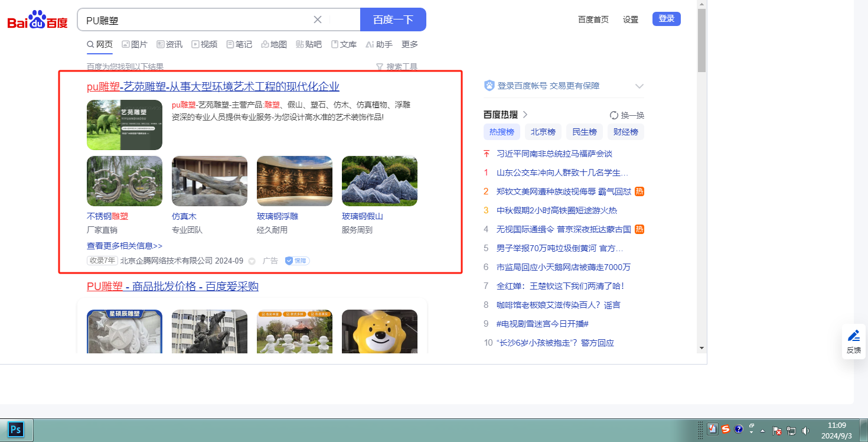Switch to the 资讯 tab
The image size is (868, 442).
click(x=169, y=44)
